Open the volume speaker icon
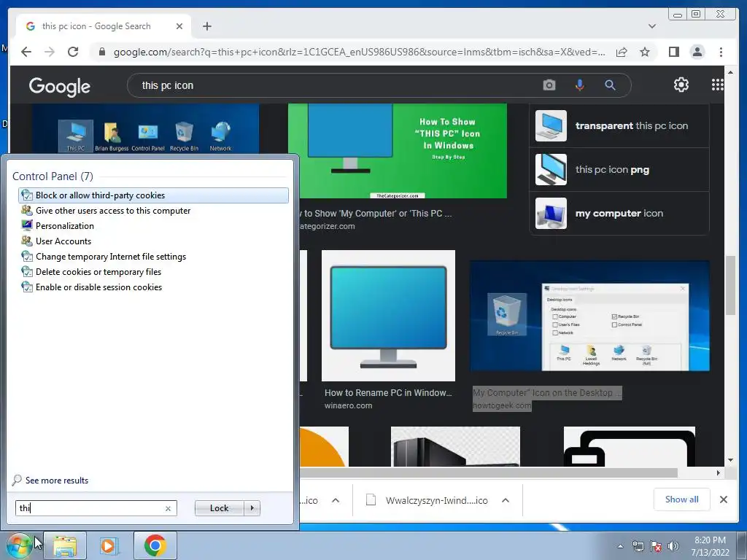 673,547
